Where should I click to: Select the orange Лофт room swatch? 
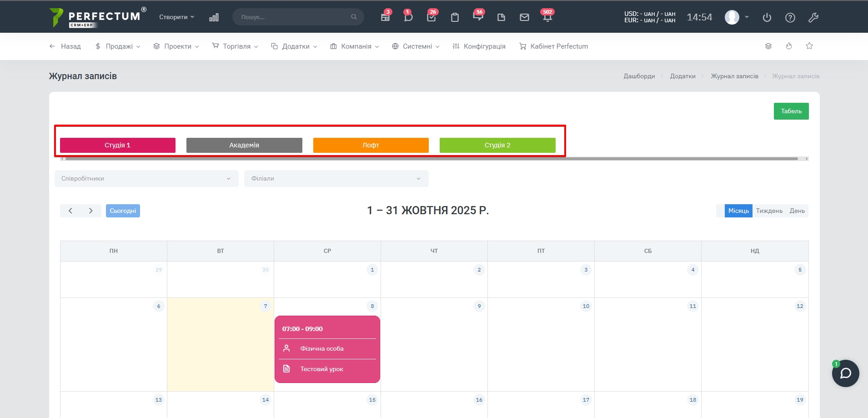pos(371,145)
